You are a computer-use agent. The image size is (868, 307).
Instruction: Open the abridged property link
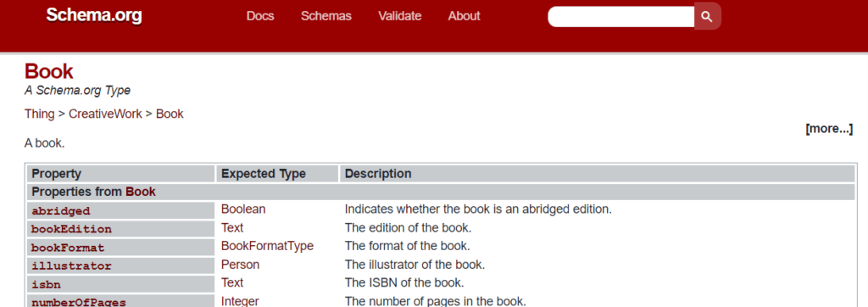pos(61,210)
